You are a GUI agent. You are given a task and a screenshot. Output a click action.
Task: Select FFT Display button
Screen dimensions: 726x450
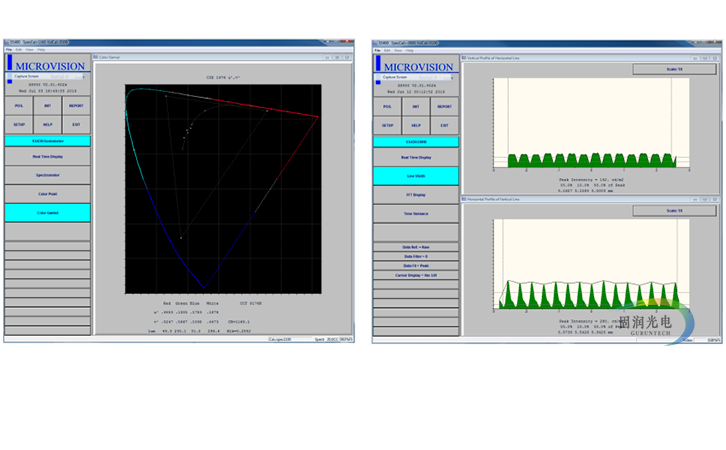click(x=416, y=195)
